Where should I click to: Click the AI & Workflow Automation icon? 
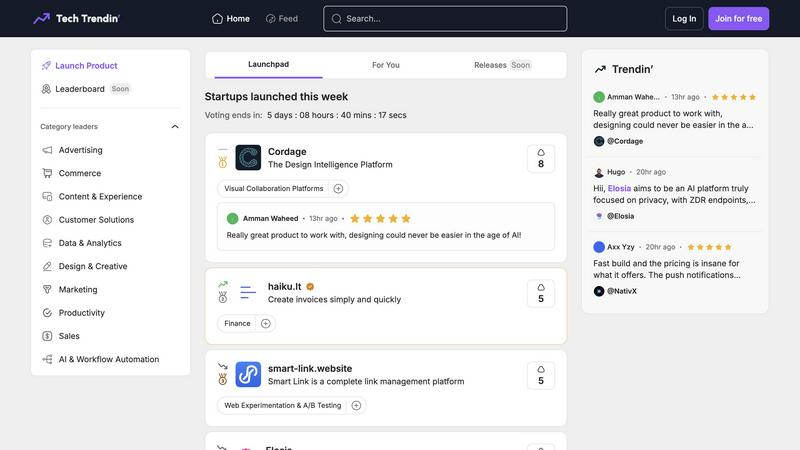tap(47, 359)
